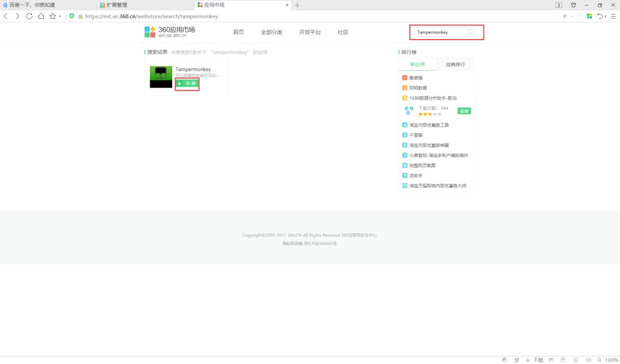
Task: Open ranked app 淘宝天猫购物内部优惠券大师
Action: pos(437,185)
